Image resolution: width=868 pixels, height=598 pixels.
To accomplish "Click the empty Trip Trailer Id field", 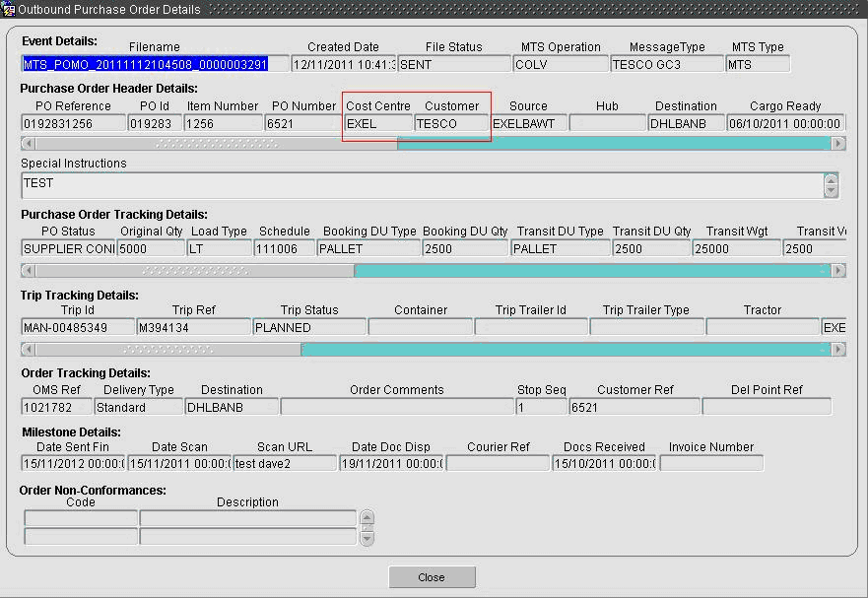I will [x=531, y=327].
